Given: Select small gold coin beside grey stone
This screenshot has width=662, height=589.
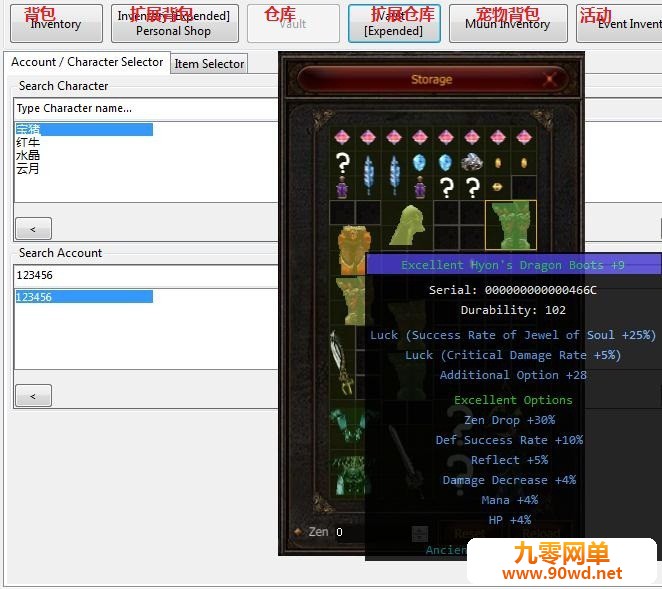Looking at the screenshot, I should coord(498,163).
